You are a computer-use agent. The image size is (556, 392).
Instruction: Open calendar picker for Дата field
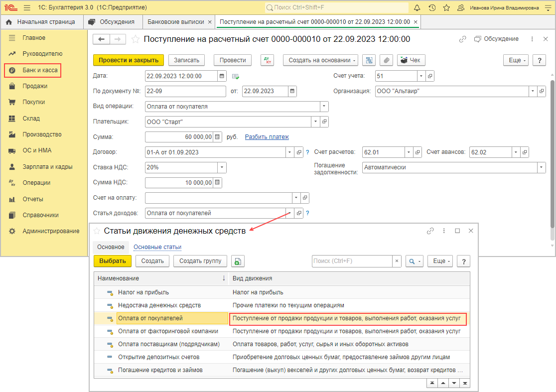222,76
